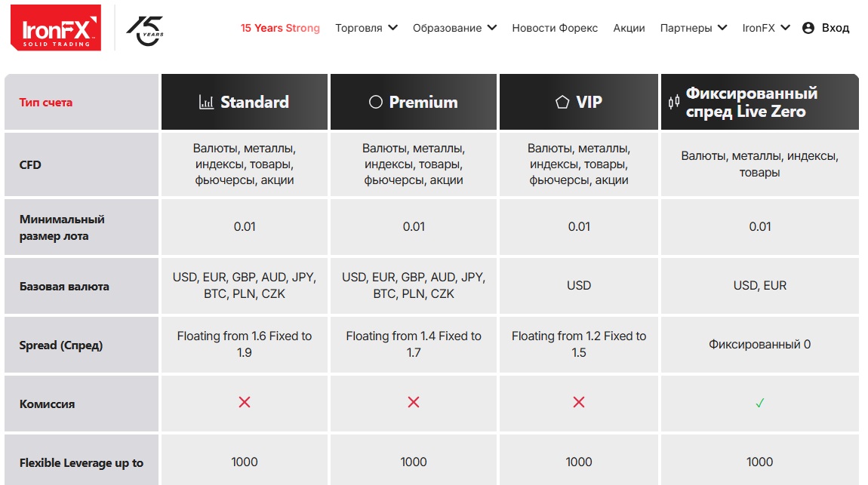Expand the IronFX menu dropdown
The width and height of the screenshot is (868, 485).
pos(766,28)
